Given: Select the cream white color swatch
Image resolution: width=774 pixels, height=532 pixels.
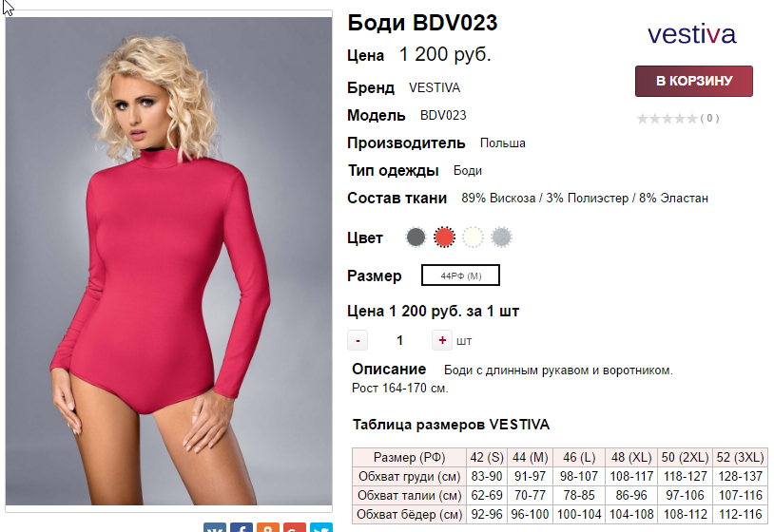Looking at the screenshot, I should pyautogui.click(x=473, y=237).
